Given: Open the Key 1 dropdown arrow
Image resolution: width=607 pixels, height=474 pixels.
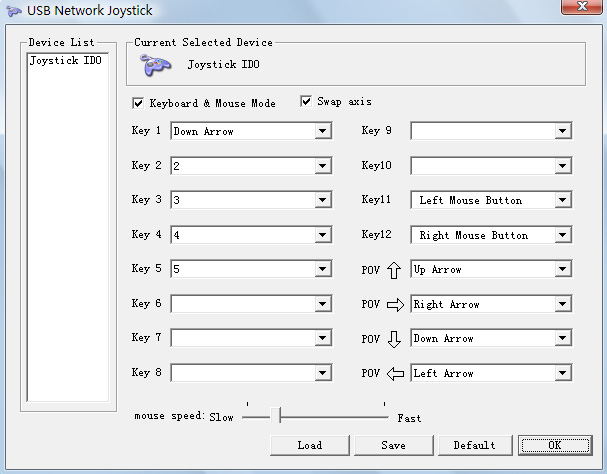Looking at the screenshot, I should (323, 131).
